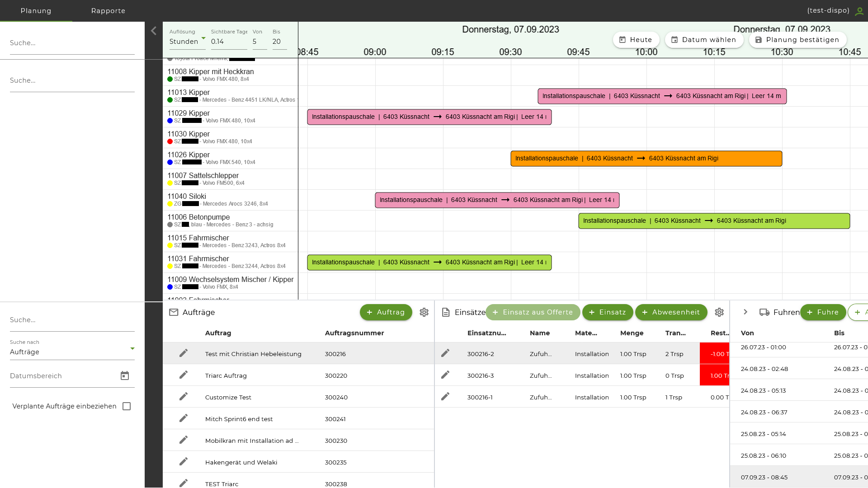The height and width of the screenshot is (488, 868).
Task: Open Suche nach Aufträge dropdown
Action: [72, 352]
